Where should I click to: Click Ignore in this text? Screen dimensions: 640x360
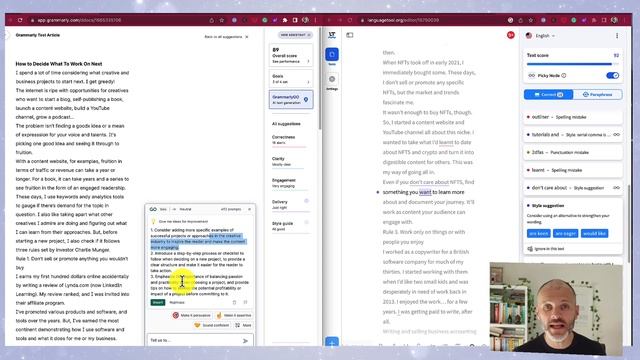(x=546, y=249)
